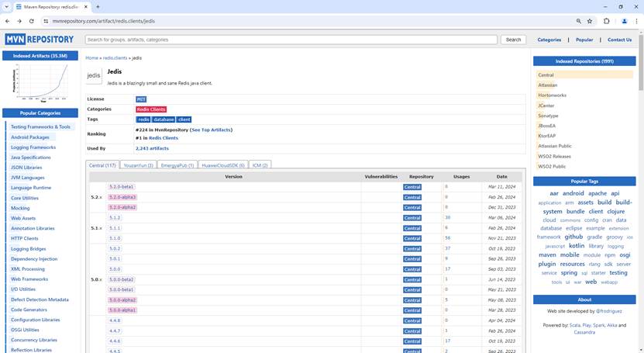Click the MVN Repository logo

tap(40, 40)
